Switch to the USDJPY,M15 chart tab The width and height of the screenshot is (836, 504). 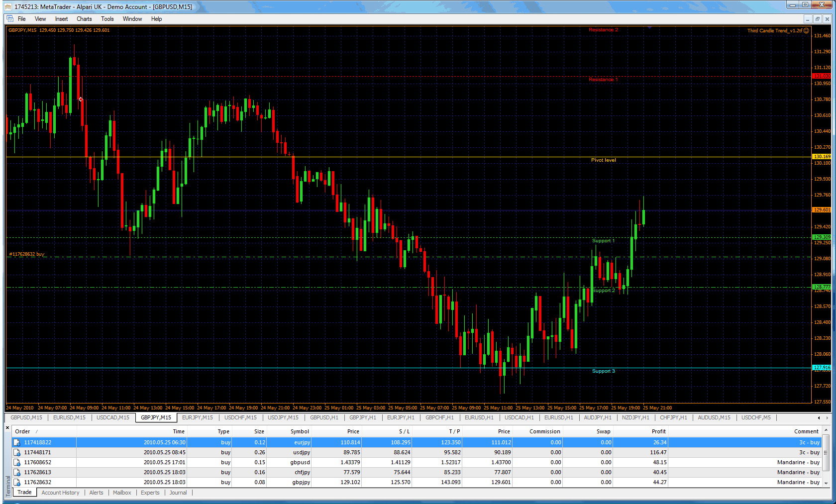283,417
